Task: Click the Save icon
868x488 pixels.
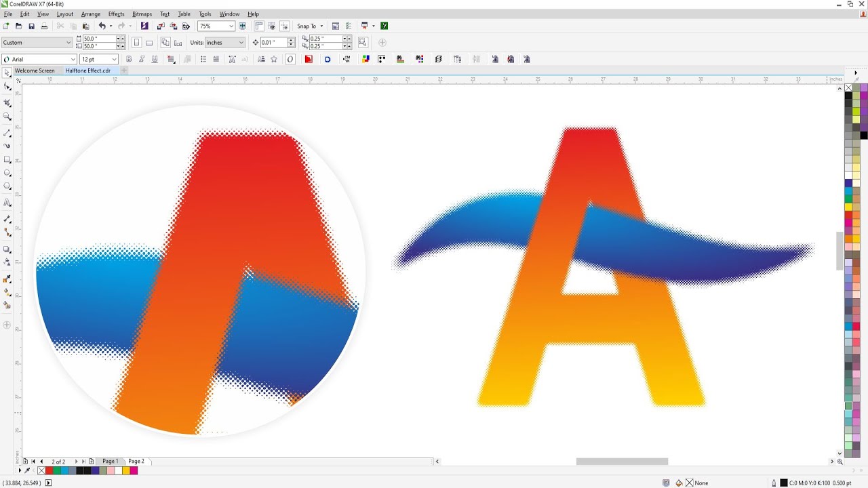Action: coord(31,26)
